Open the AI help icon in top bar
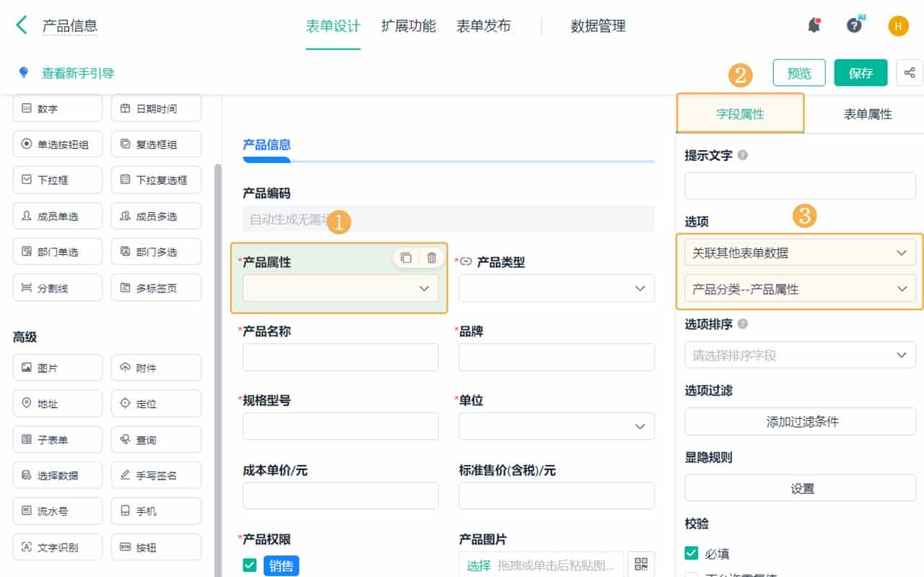The image size is (924, 577). (855, 24)
